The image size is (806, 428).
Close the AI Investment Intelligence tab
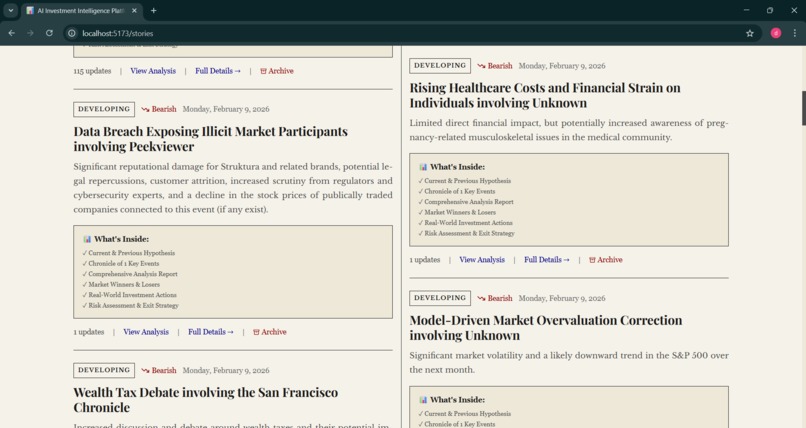tap(134, 10)
